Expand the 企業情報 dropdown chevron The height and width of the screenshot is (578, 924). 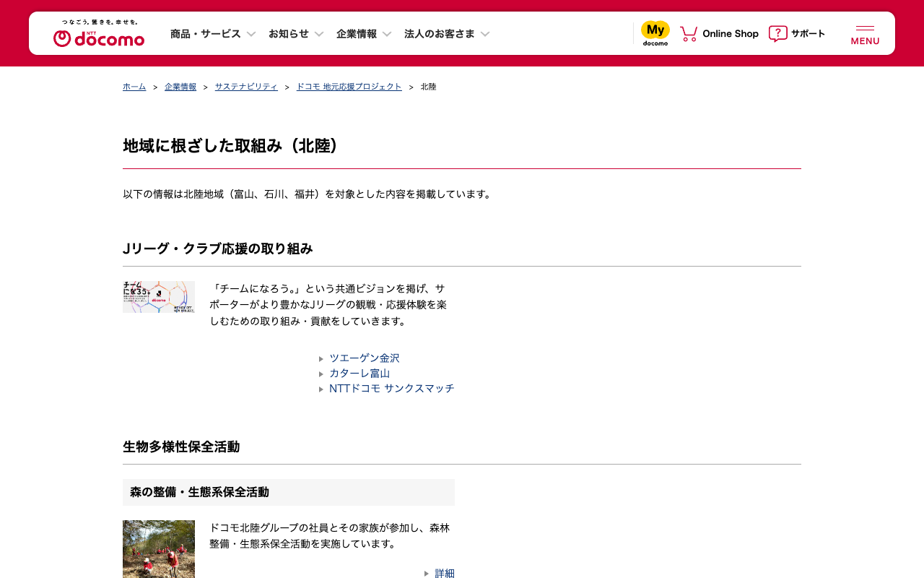387,34
